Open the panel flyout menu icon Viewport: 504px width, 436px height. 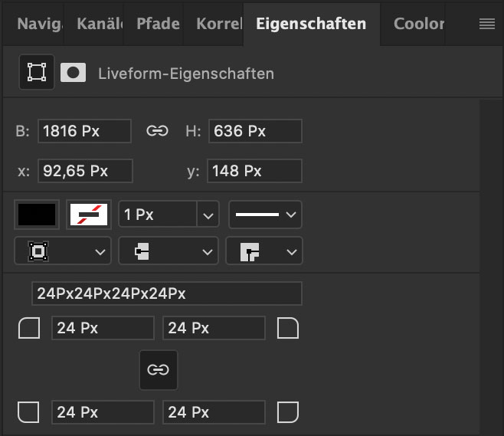point(487,24)
